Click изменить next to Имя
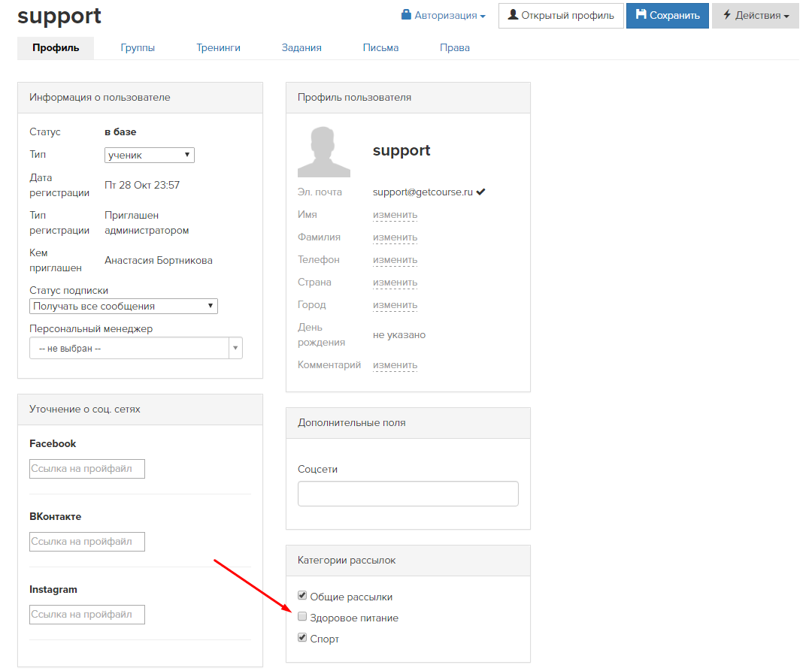812x671 pixels. tap(395, 215)
